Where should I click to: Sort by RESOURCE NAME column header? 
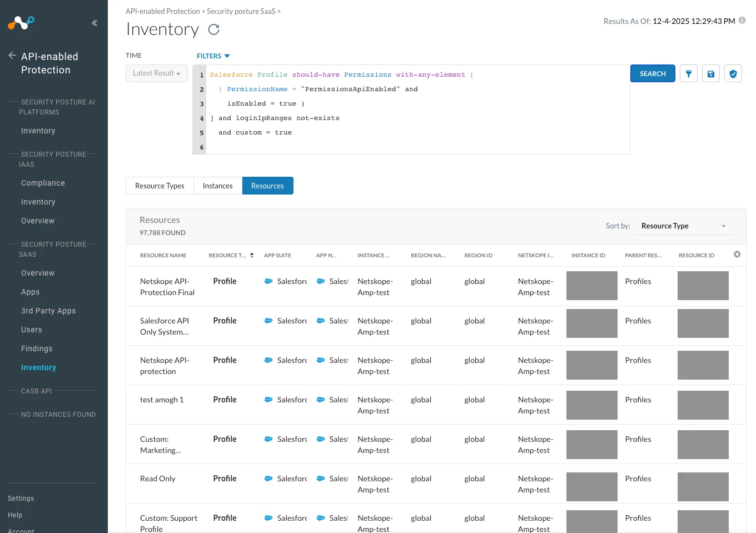(x=163, y=255)
